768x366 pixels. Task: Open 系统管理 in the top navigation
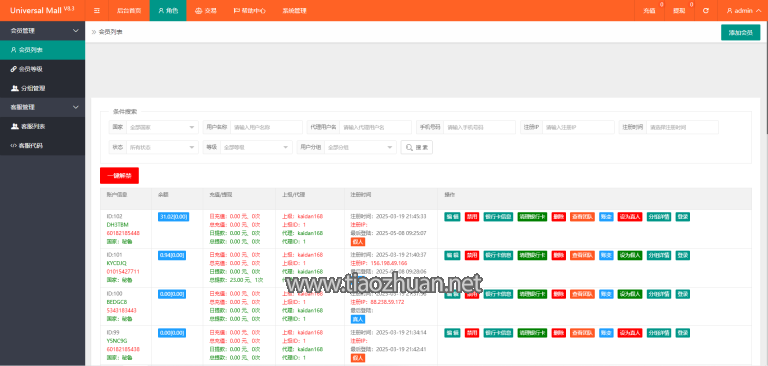(x=294, y=10)
